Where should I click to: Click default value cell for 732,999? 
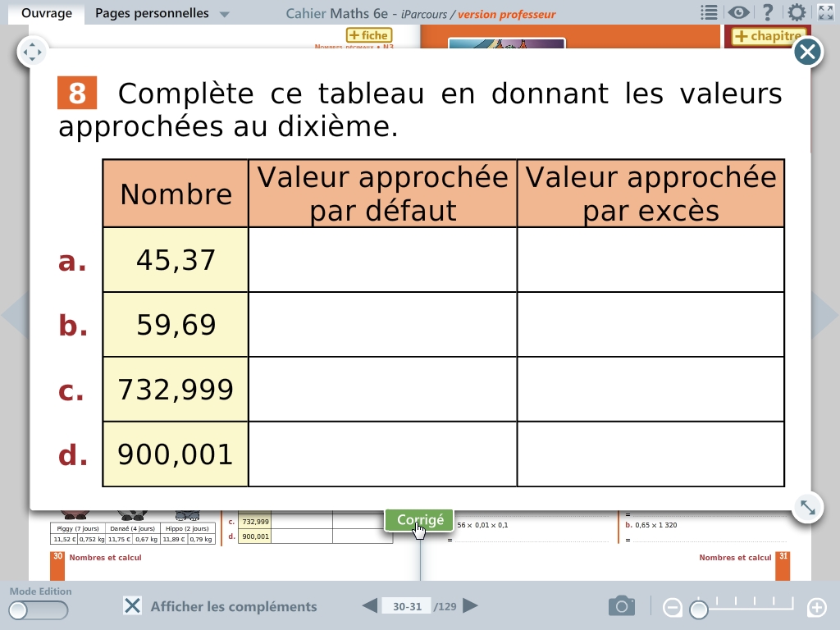382,390
